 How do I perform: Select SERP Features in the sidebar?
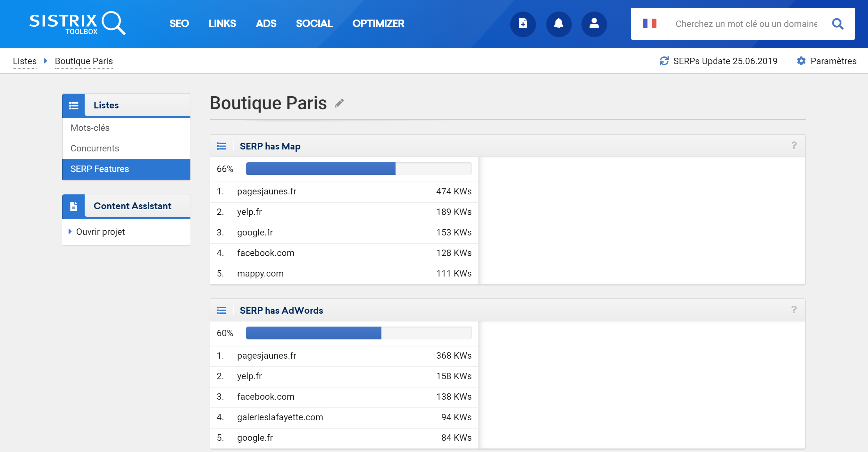[x=126, y=169]
